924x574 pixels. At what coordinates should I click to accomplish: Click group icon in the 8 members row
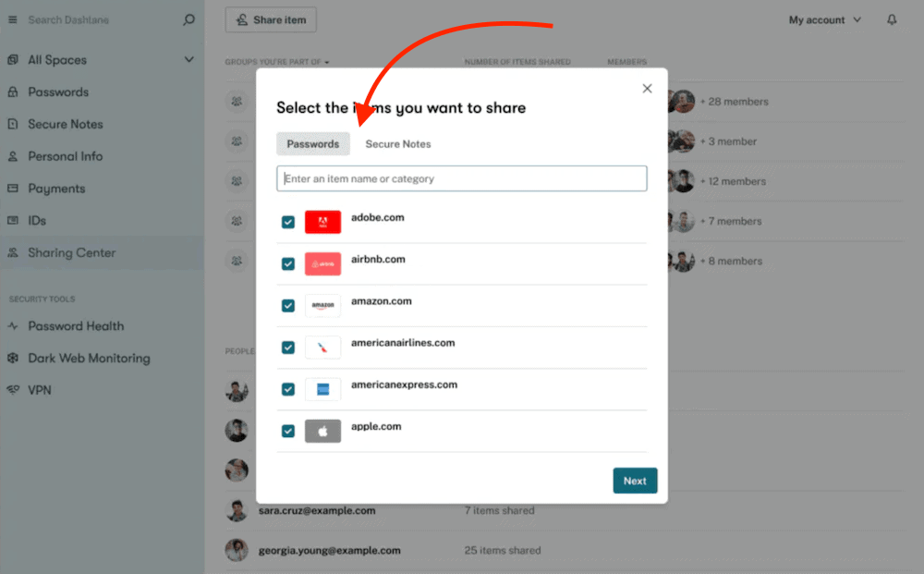pos(237,261)
